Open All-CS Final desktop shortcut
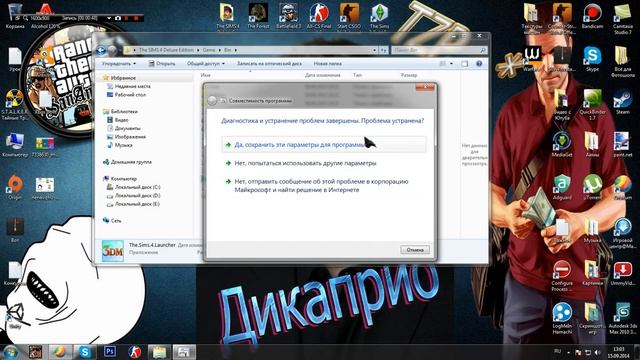This screenshot has height=360, width=640. click(319, 17)
